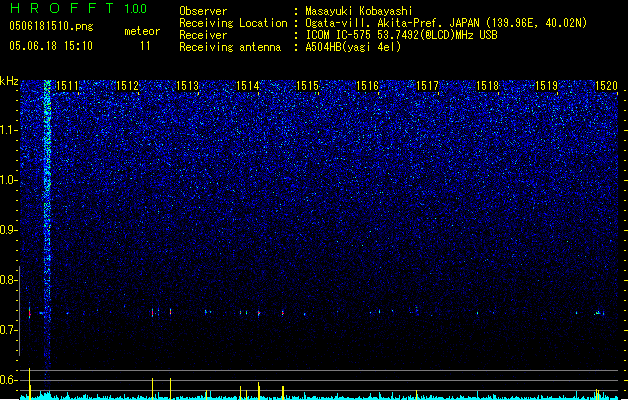Select the meteor count value 11
This screenshot has height=400, width=629.
[x=145, y=46]
